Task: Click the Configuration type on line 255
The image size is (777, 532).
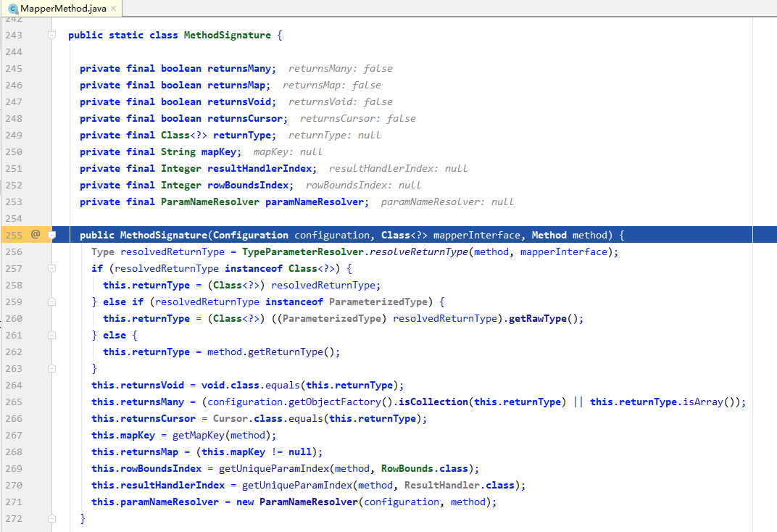Action: (x=250, y=235)
